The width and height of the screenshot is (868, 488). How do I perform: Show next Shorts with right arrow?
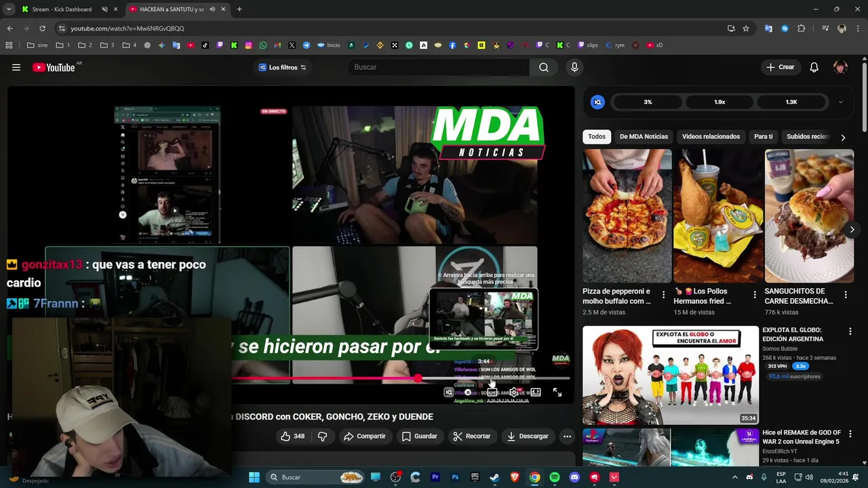pos(852,230)
